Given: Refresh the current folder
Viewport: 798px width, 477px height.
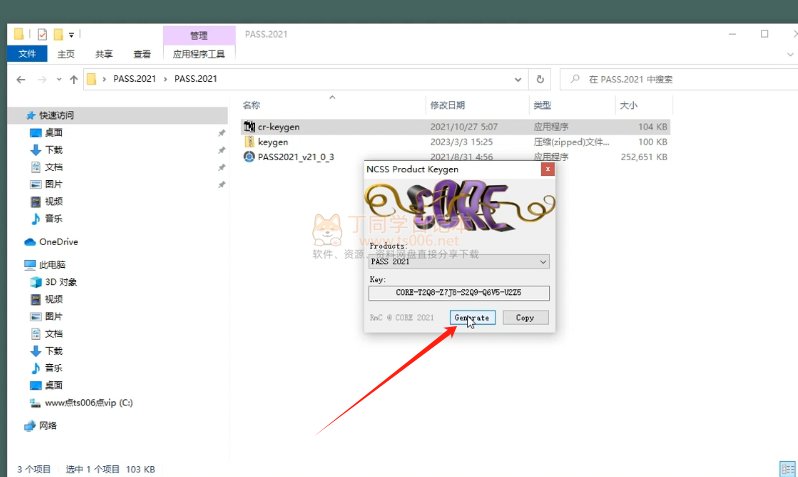Looking at the screenshot, I should tap(540, 79).
